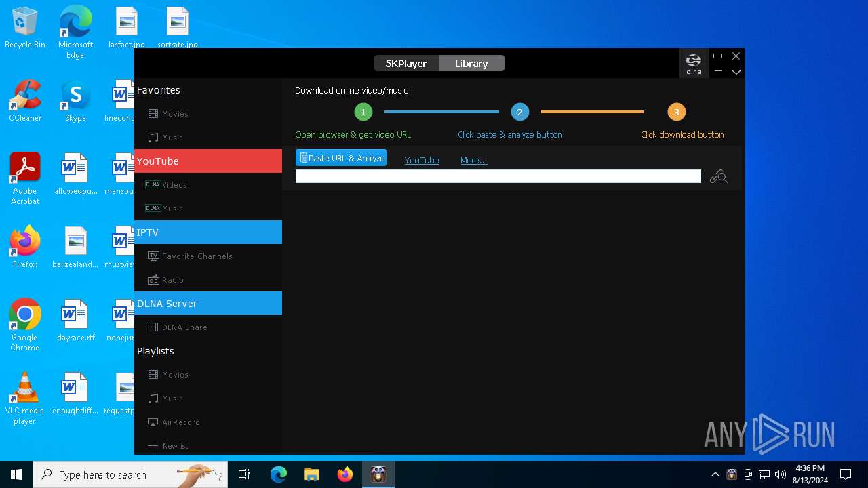Open Windows Start menu
Image resolution: width=868 pixels, height=488 pixels.
pos(16,474)
